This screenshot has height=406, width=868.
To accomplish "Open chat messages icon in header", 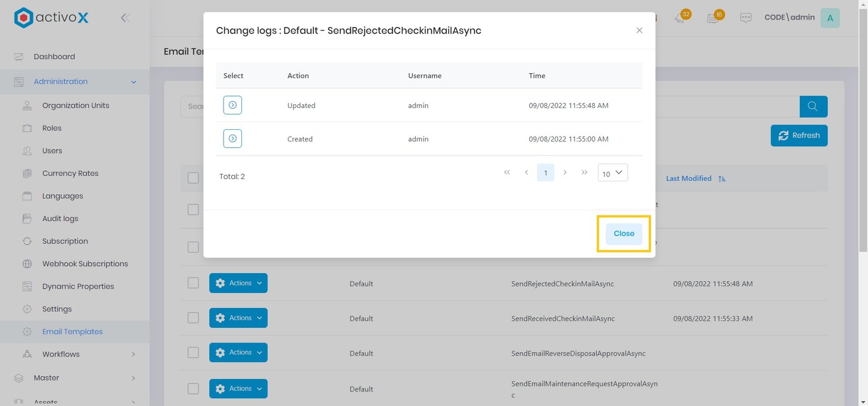I will (746, 18).
